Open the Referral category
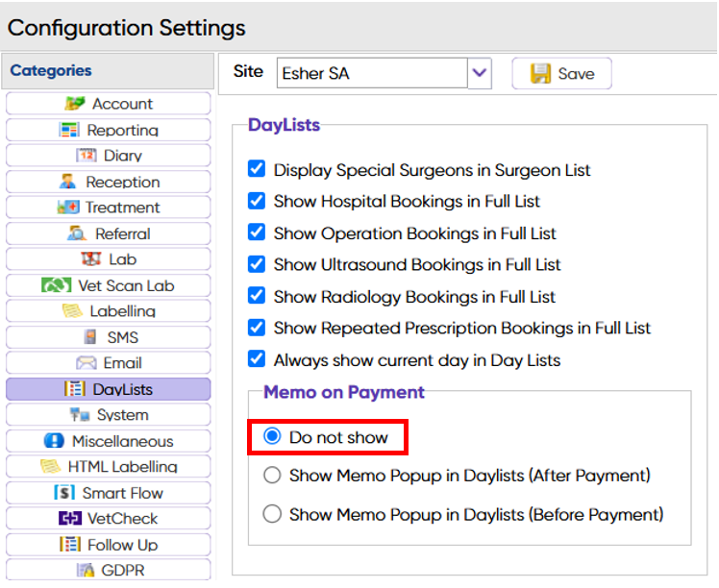 pyautogui.click(x=109, y=233)
